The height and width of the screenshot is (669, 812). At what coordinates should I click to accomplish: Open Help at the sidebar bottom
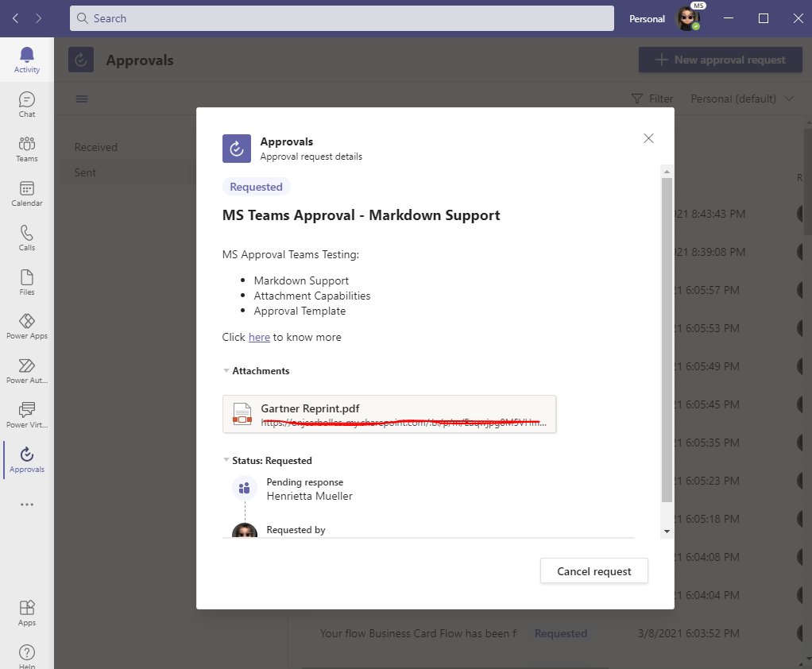click(27, 655)
